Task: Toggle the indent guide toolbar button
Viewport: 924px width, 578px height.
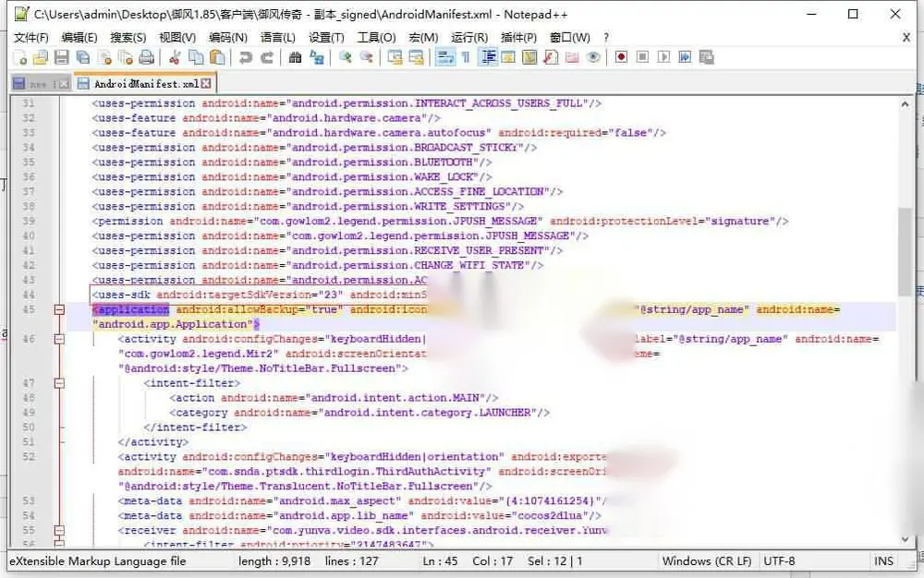Action: (x=488, y=57)
